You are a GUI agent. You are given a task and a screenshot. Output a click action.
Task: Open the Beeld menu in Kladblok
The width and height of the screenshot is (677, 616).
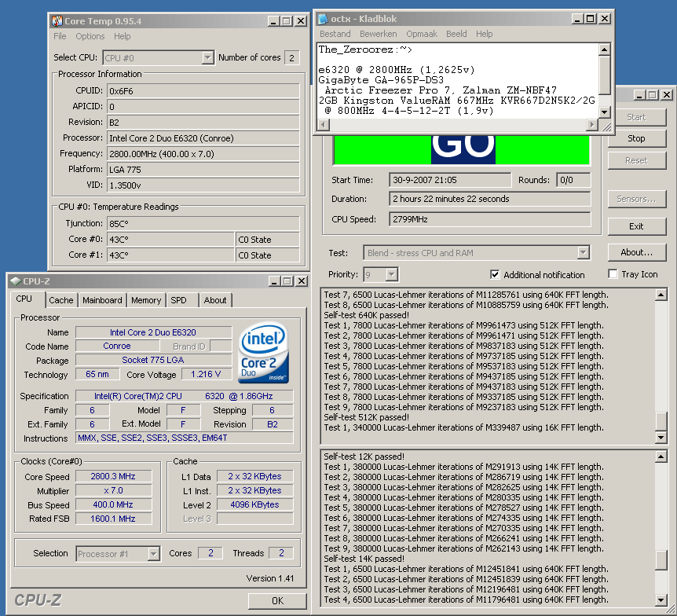(x=456, y=34)
